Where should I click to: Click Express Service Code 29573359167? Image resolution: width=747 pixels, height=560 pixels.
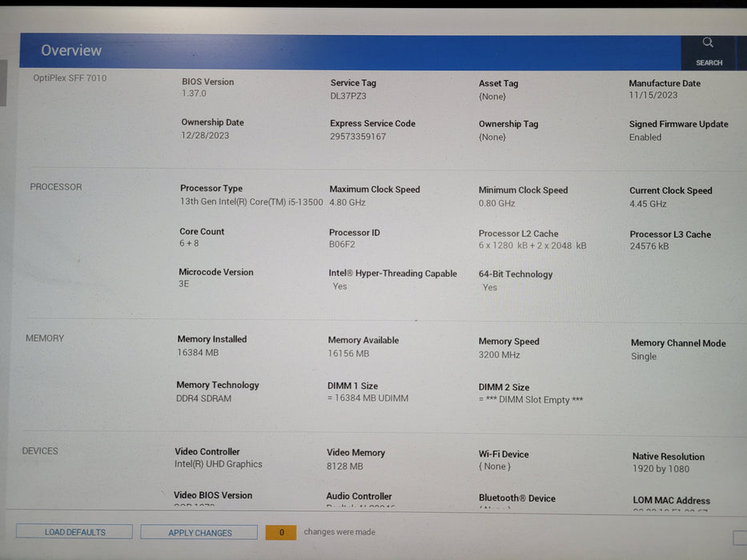(358, 137)
